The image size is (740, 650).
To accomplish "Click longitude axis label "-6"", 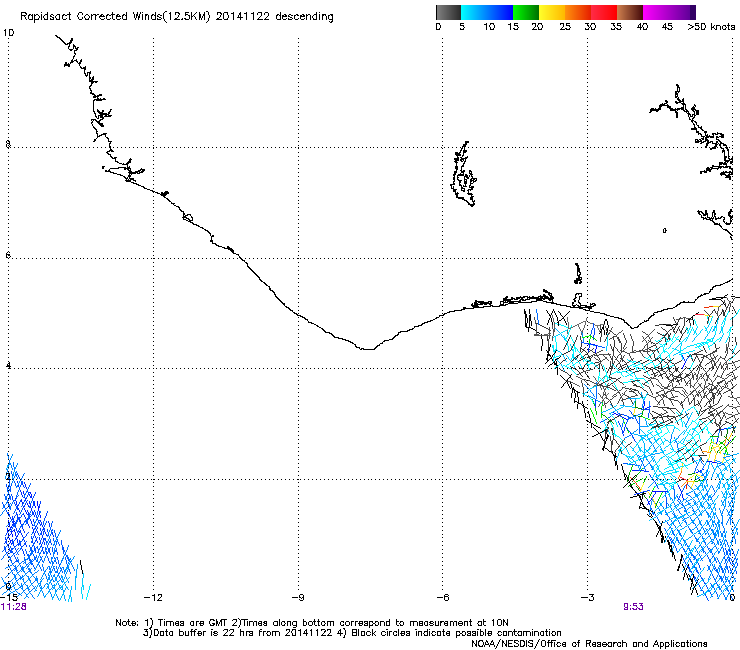I will click(x=443, y=598).
